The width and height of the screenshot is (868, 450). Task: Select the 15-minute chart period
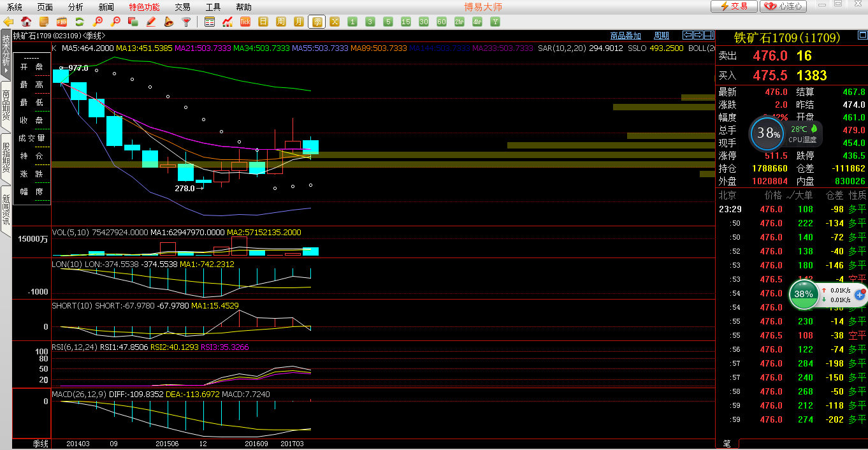point(406,22)
